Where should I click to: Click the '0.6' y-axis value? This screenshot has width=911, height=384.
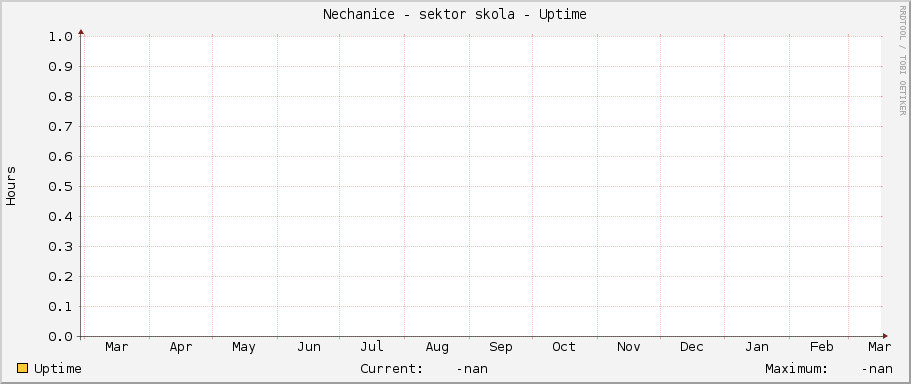[60, 157]
